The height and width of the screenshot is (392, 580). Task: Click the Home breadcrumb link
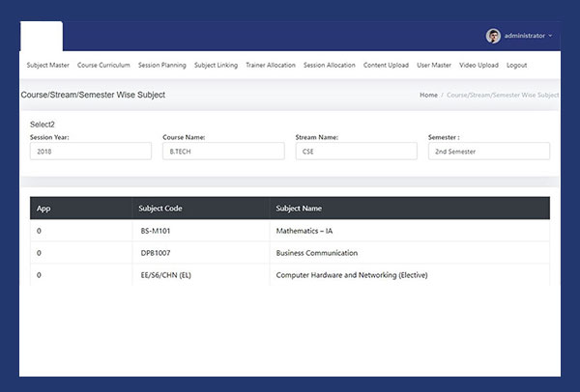click(x=428, y=95)
